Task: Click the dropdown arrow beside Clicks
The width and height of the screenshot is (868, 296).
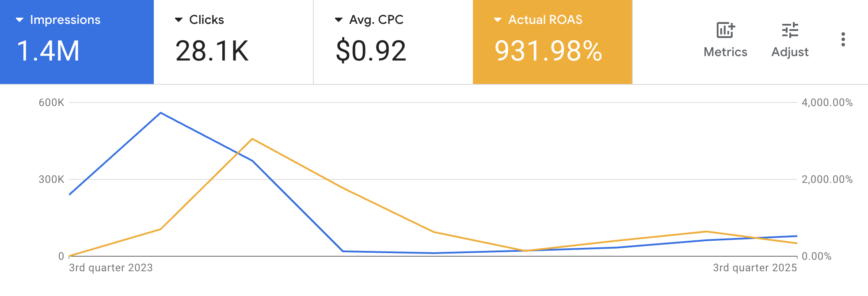Action: point(179,19)
